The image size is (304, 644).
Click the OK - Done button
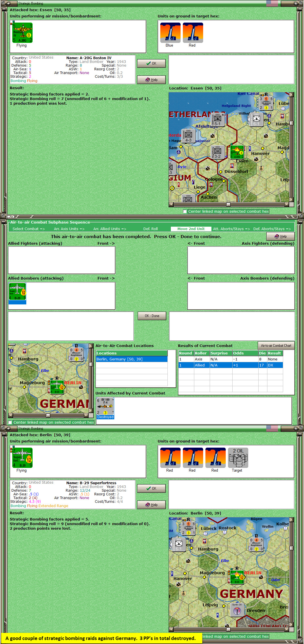[x=152, y=316]
